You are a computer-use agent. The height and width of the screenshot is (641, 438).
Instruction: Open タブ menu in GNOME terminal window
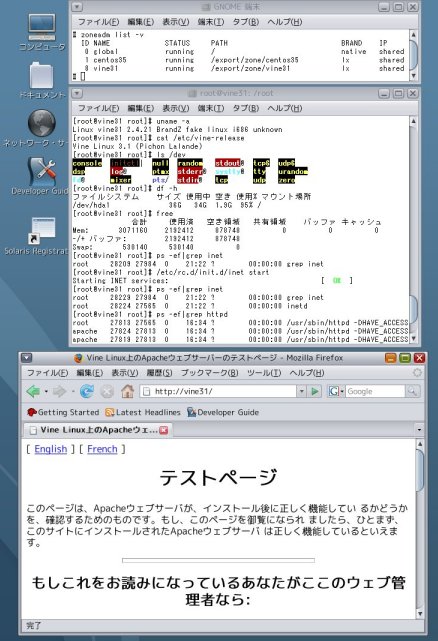coord(245,22)
